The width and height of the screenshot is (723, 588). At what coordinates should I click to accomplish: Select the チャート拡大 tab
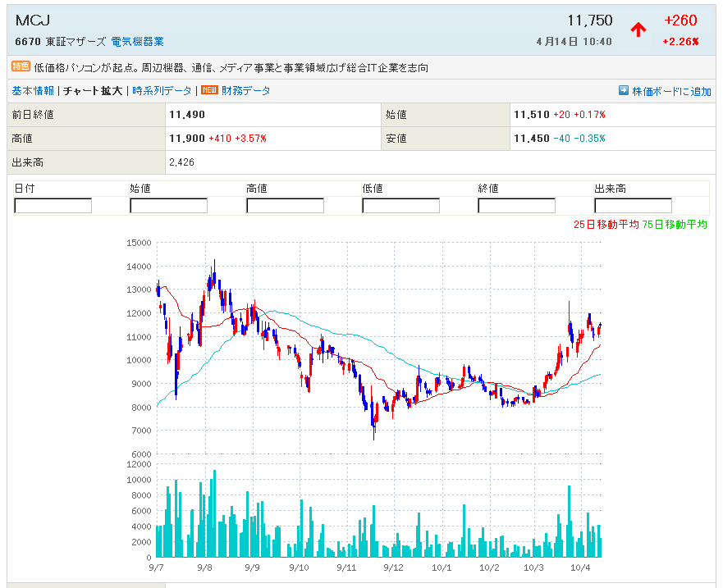93,91
